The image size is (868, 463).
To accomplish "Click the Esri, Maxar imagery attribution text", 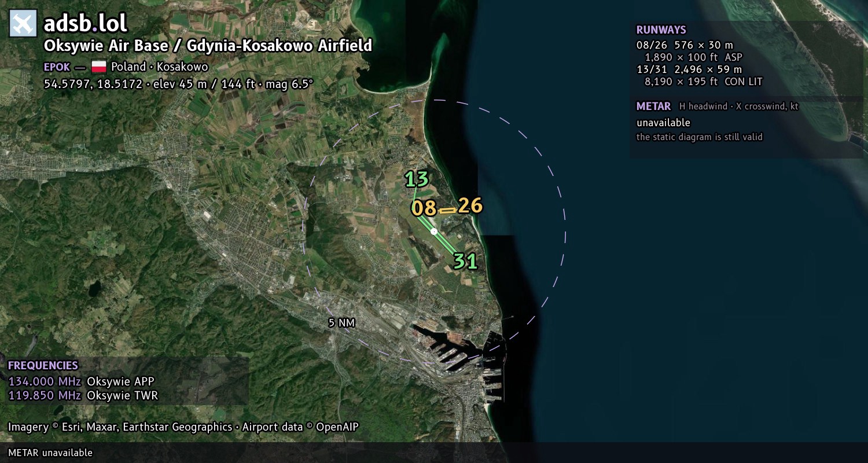I will (x=120, y=427).
